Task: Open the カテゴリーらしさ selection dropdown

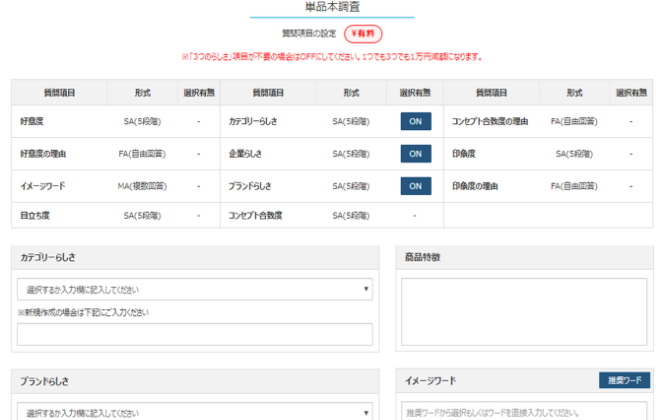Action: click(194, 290)
